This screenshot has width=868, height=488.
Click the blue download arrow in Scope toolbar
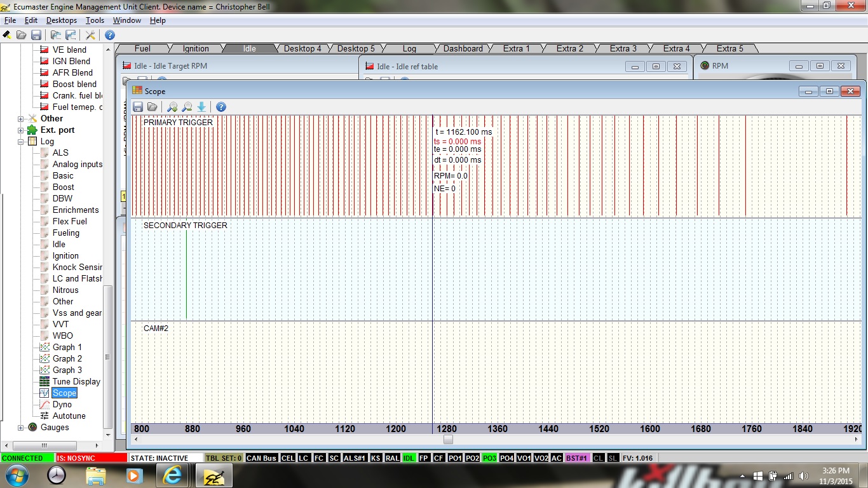click(201, 107)
